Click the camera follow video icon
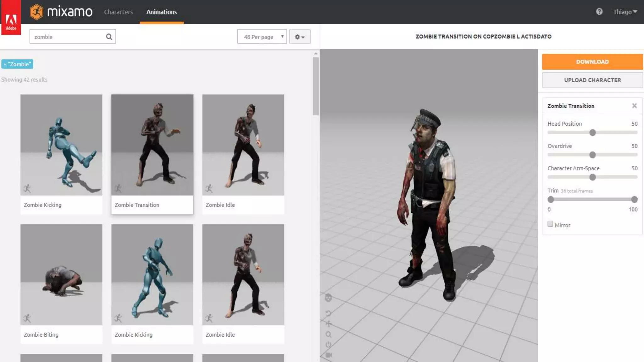The height and width of the screenshot is (362, 644). [329, 355]
